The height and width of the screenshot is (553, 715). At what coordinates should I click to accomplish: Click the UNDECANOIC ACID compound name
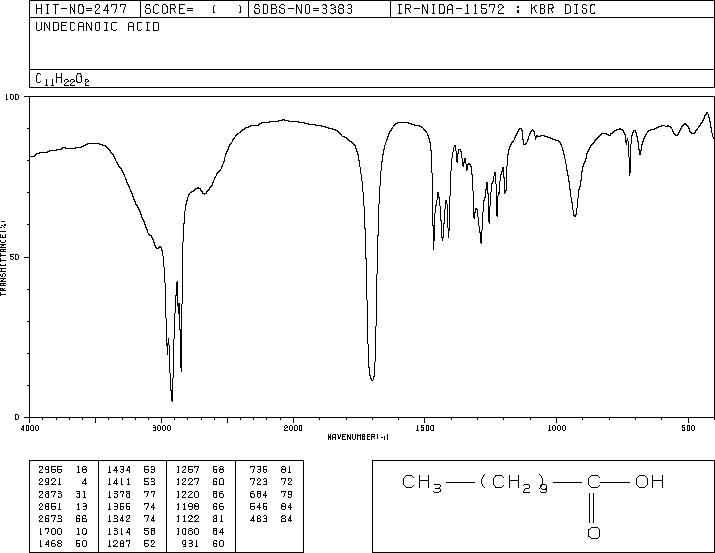click(x=98, y=27)
